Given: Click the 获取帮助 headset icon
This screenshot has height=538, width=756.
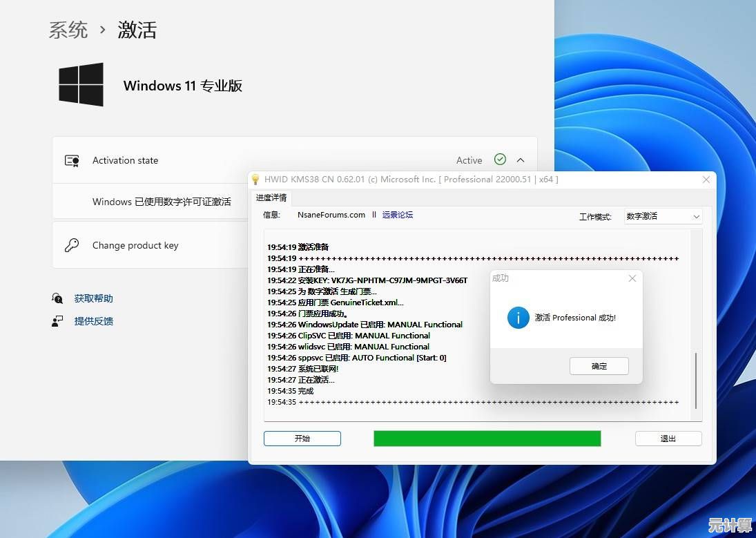Looking at the screenshot, I should (57, 298).
